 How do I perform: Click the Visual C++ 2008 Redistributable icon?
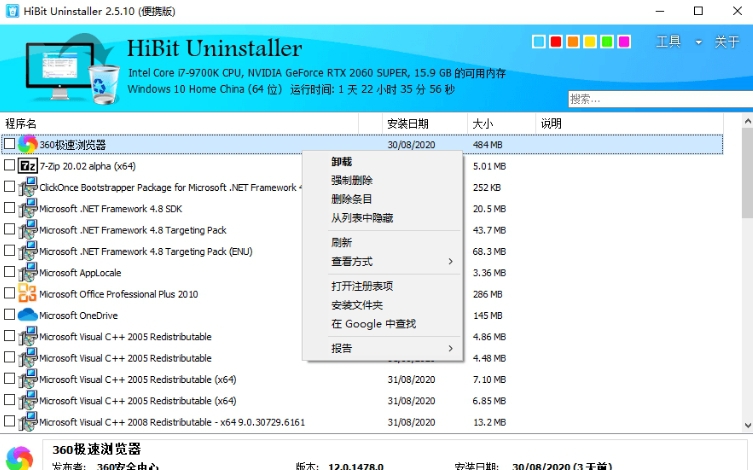(x=27, y=422)
